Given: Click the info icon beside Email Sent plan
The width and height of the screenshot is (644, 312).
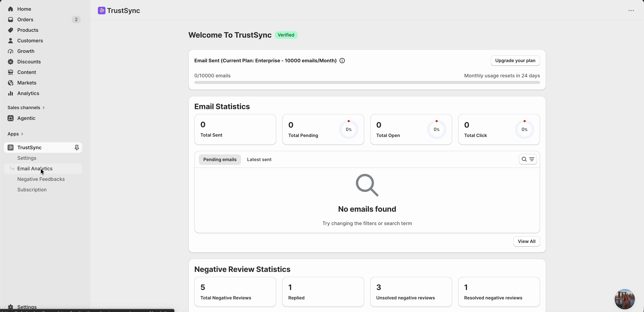Looking at the screenshot, I should [x=342, y=61].
